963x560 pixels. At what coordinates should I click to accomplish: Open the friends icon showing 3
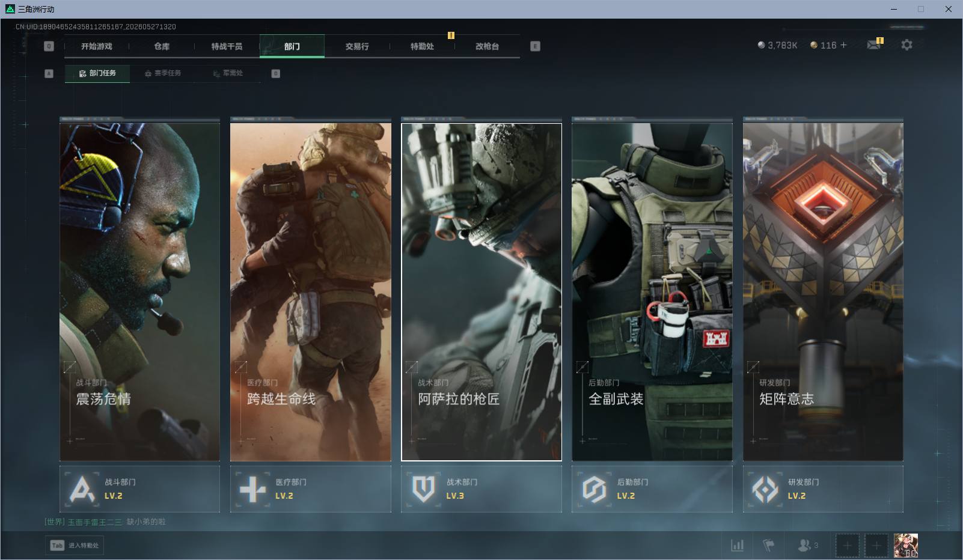[x=807, y=545]
